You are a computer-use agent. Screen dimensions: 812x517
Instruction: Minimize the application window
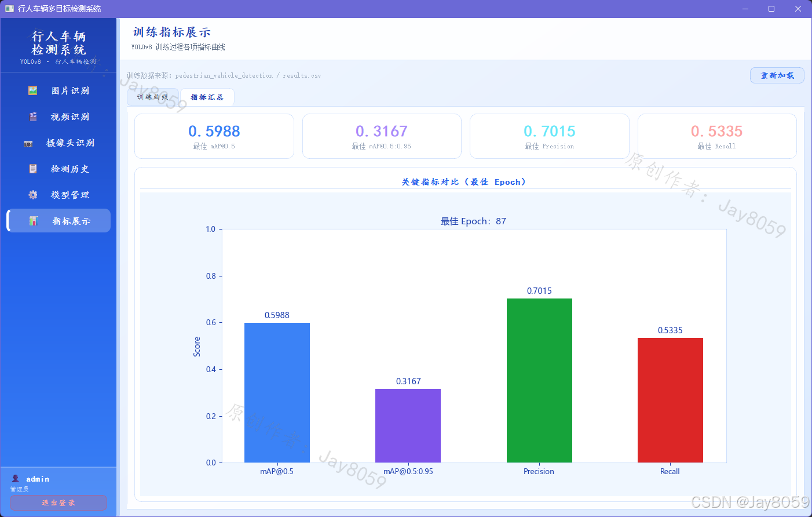745,9
